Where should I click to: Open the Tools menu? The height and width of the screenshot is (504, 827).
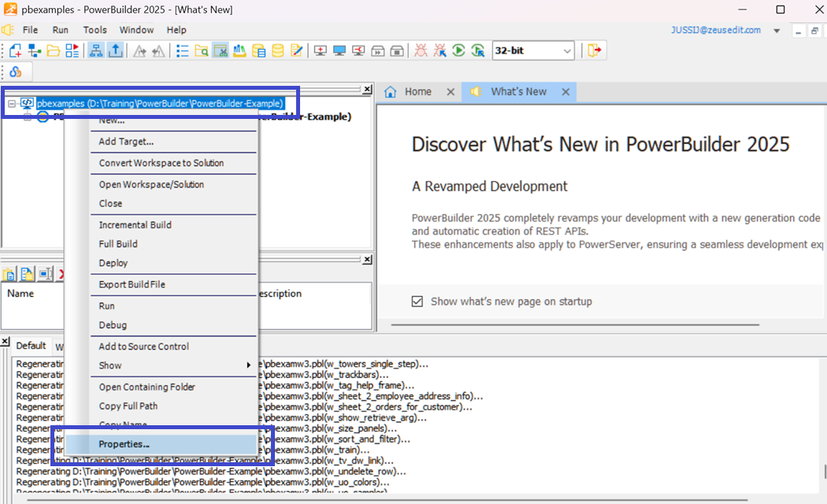click(95, 30)
